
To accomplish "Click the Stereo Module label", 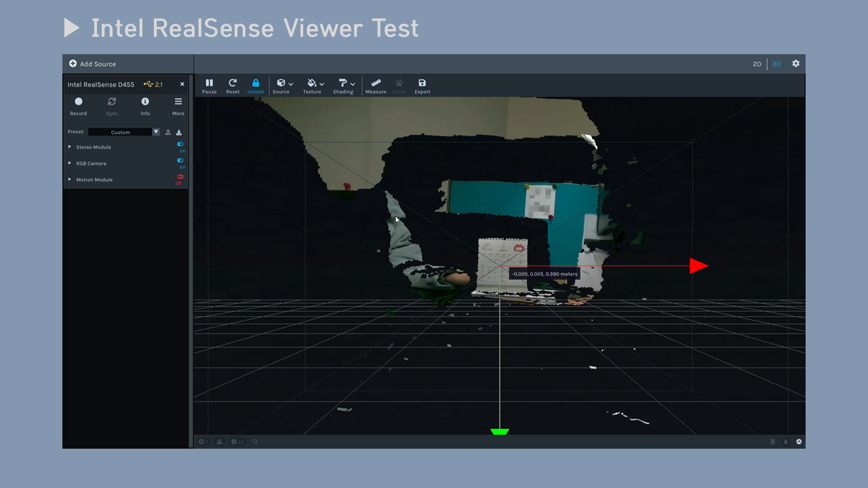I will point(94,147).
